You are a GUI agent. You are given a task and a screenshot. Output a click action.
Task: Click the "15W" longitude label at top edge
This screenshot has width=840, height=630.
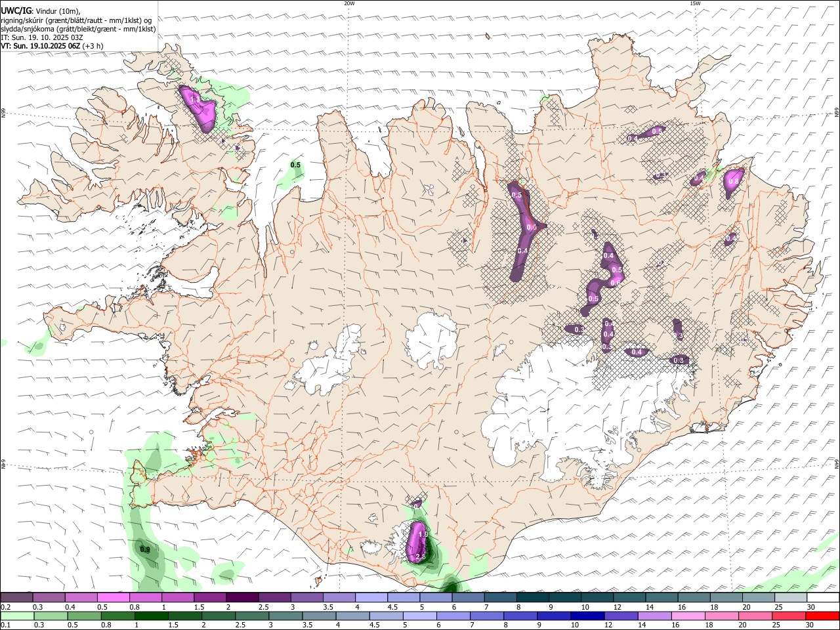[695, 3]
